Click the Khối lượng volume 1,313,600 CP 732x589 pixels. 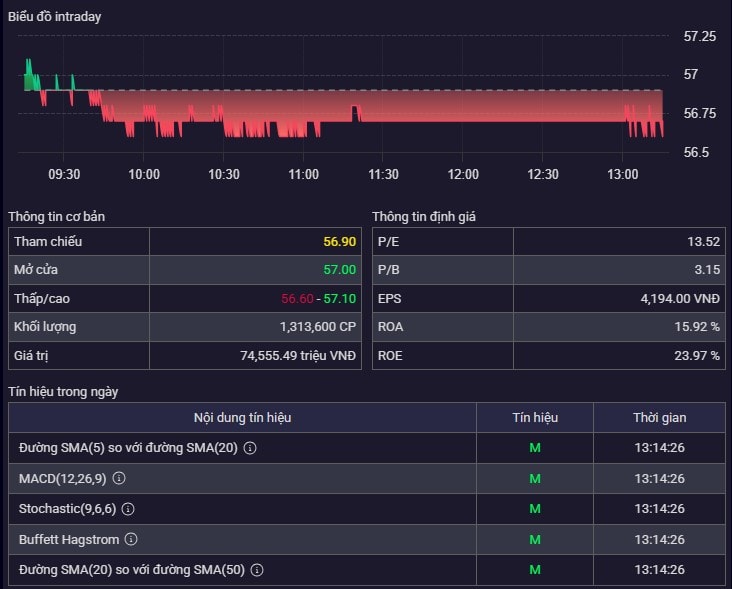(x=317, y=327)
